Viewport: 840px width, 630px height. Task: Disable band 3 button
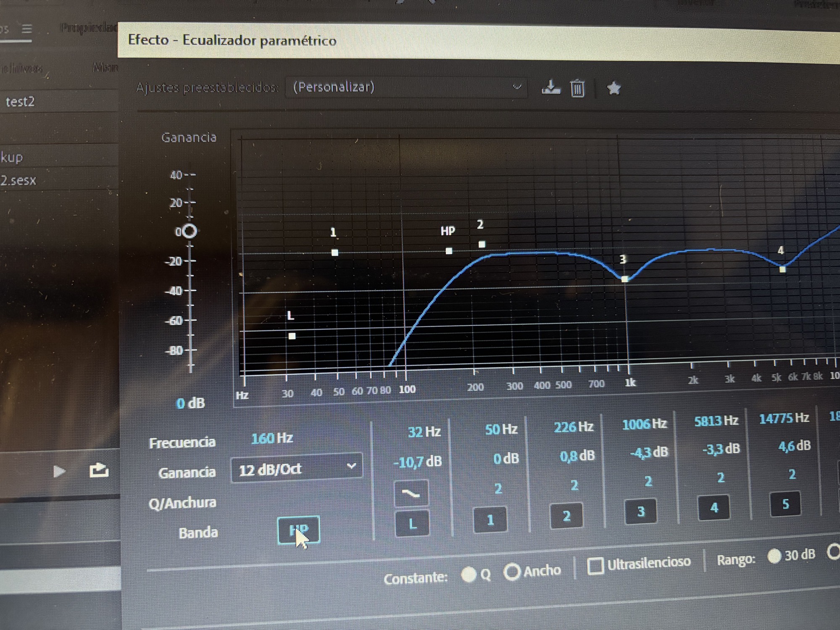tap(641, 511)
